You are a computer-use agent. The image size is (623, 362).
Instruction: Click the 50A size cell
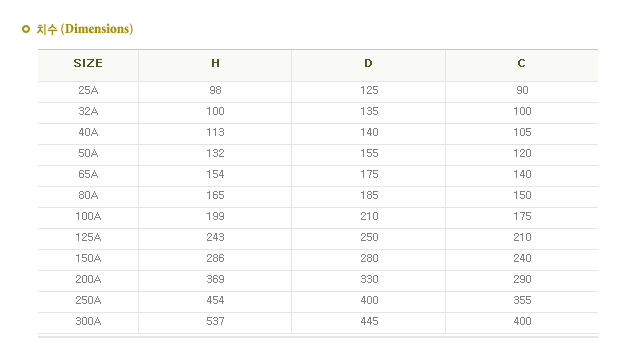coord(88,153)
